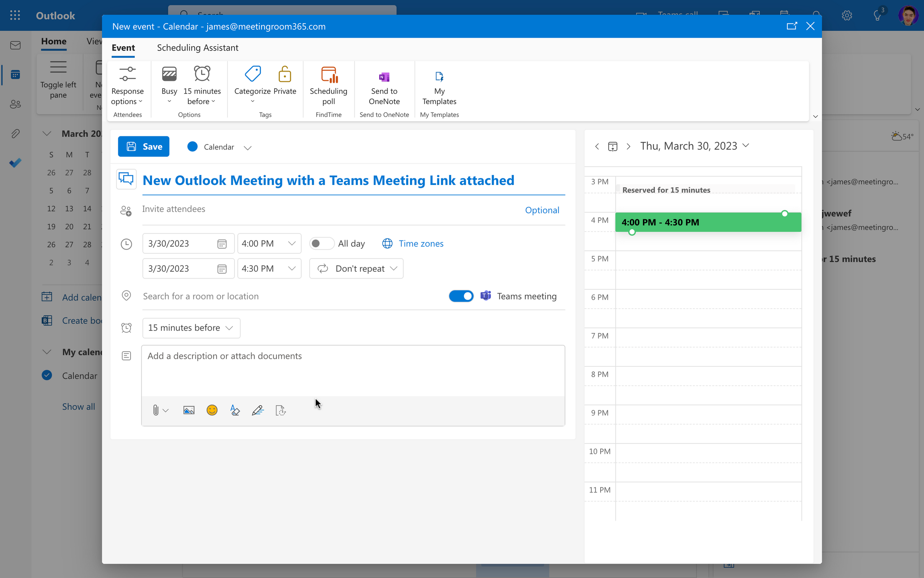Click the insert image icon in description toolbar
Screen dimensions: 924x578
point(188,410)
